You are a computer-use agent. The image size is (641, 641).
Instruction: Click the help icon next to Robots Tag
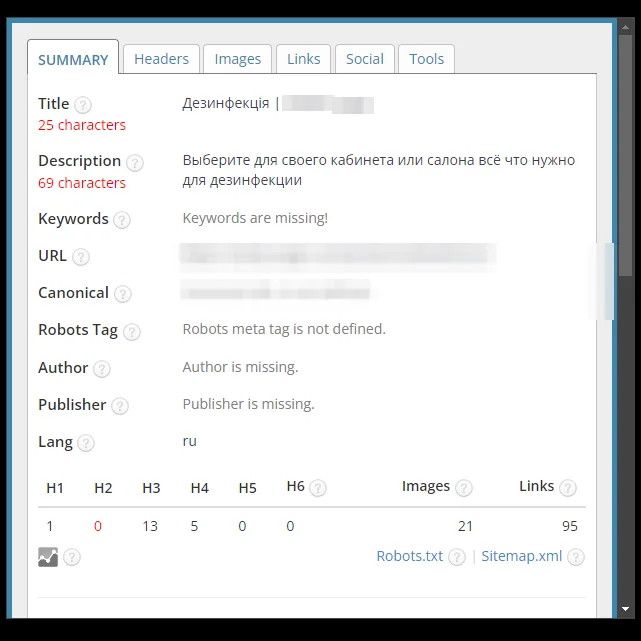132,332
